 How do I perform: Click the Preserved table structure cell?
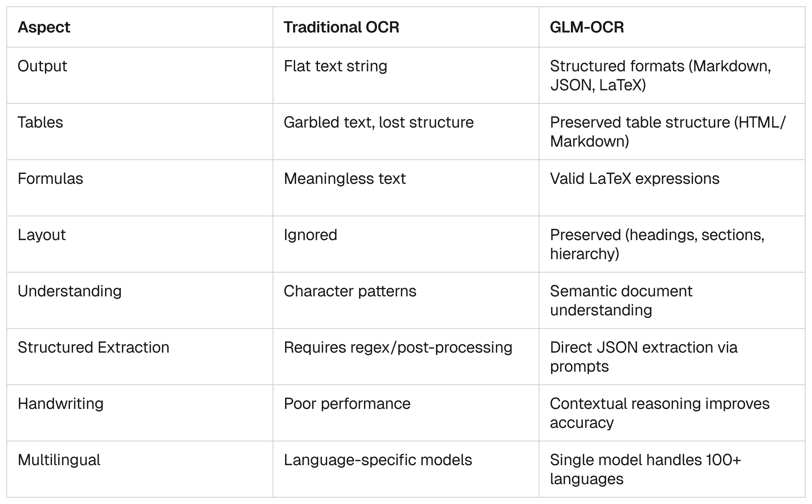pyautogui.click(x=668, y=132)
